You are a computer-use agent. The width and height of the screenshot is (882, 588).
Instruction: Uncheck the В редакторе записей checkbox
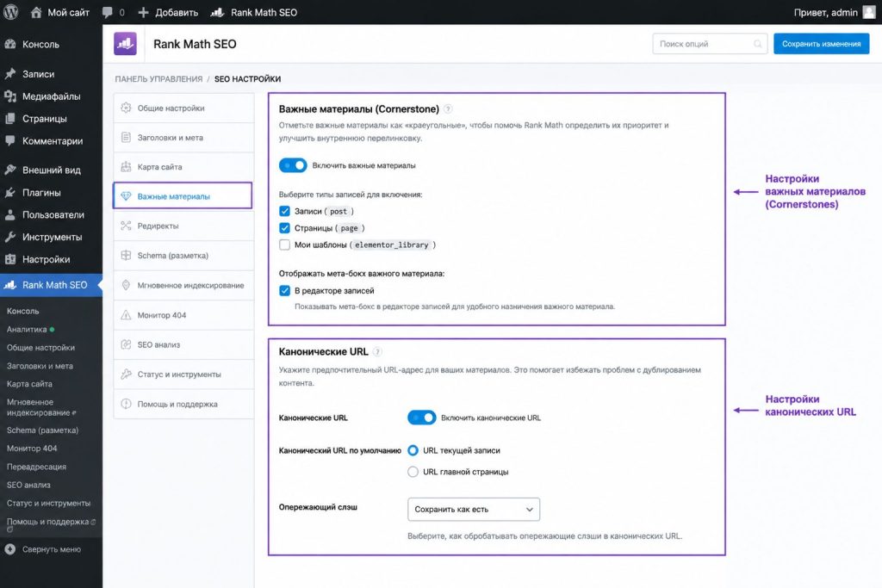click(x=284, y=291)
